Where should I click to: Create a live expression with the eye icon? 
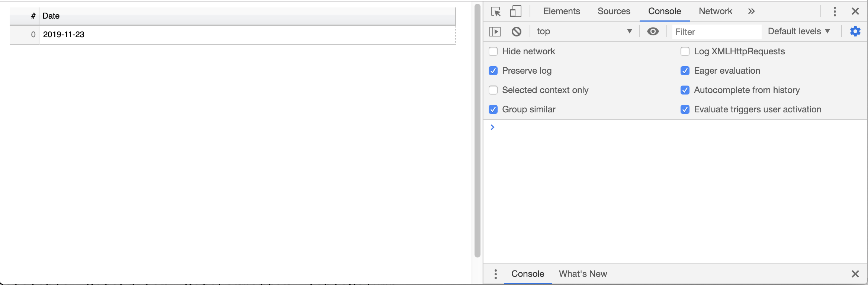653,32
